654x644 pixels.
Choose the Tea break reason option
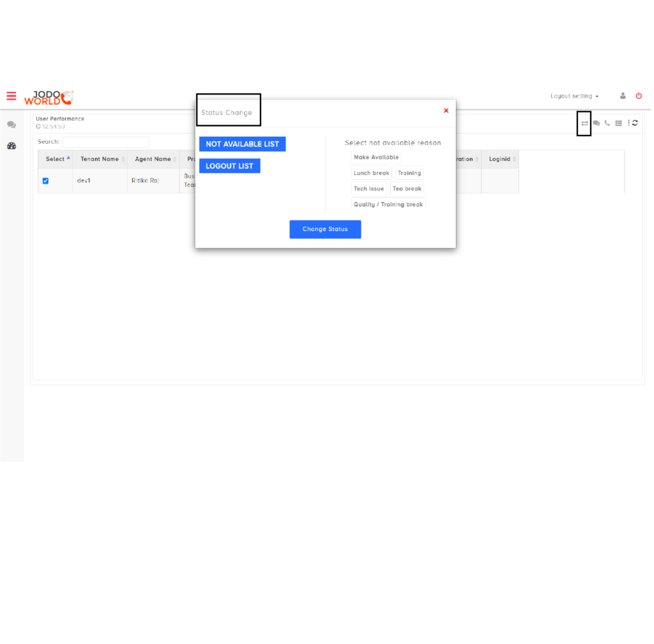pos(407,188)
